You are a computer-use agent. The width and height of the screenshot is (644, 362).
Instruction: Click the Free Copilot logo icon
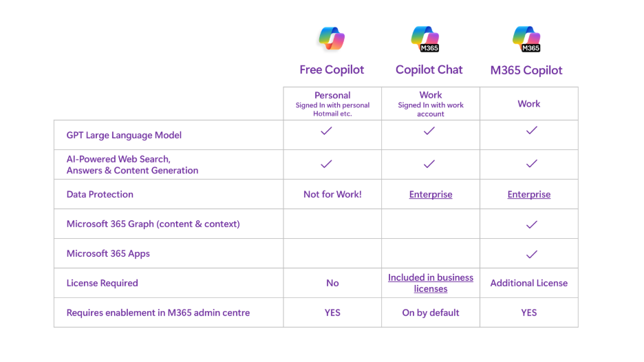coord(332,39)
